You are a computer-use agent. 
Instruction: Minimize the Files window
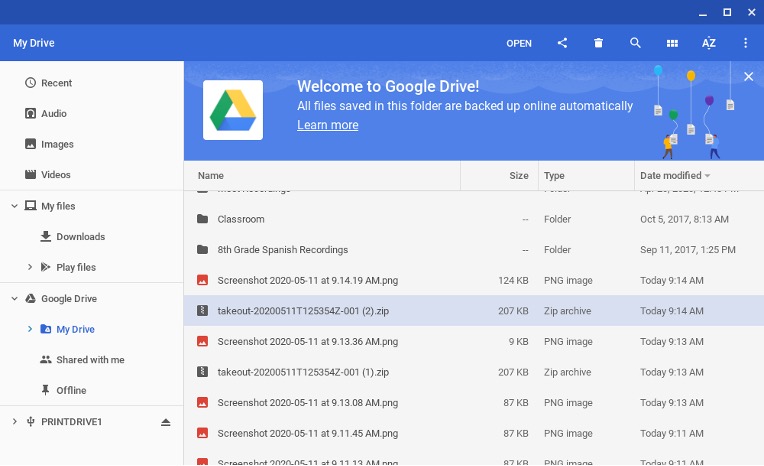pyautogui.click(x=703, y=13)
